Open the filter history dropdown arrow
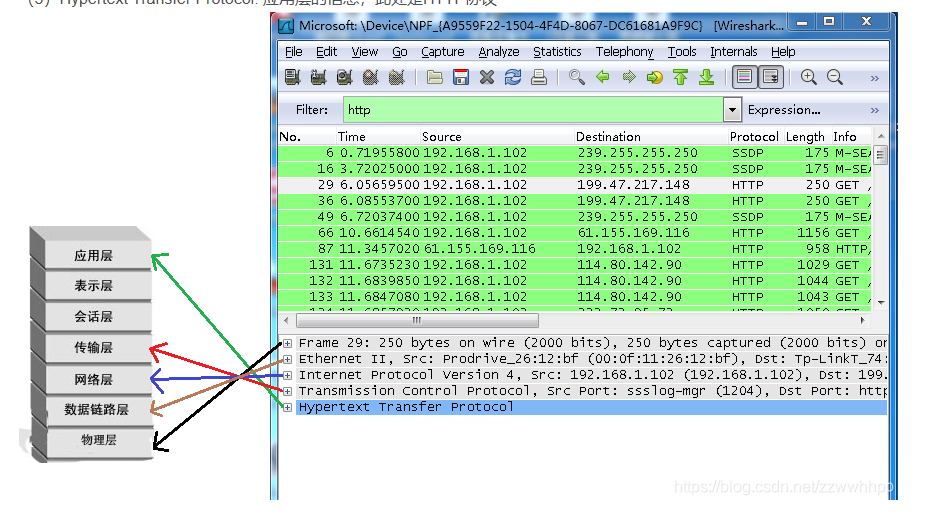The height and width of the screenshot is (523, 927). tap(732, 110)
